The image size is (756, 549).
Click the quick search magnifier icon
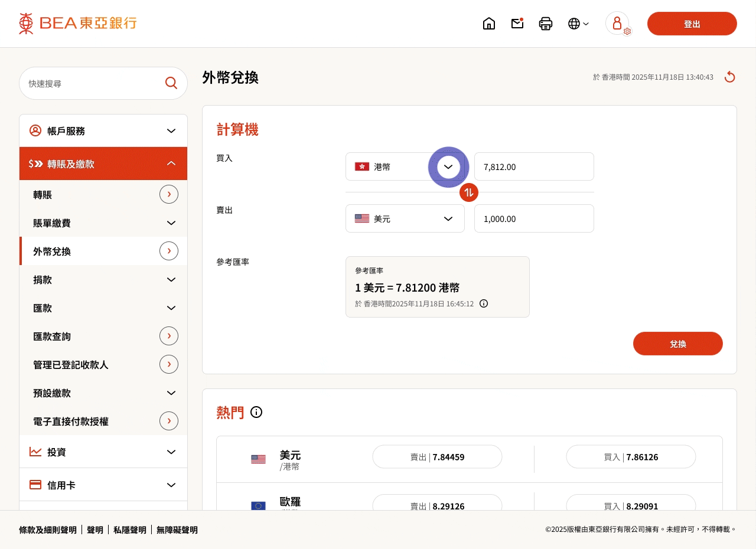(x=171, y=83)
